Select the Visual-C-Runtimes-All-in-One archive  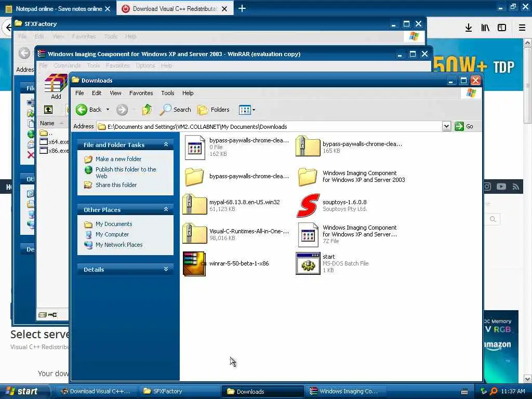[x=194, y=233]
